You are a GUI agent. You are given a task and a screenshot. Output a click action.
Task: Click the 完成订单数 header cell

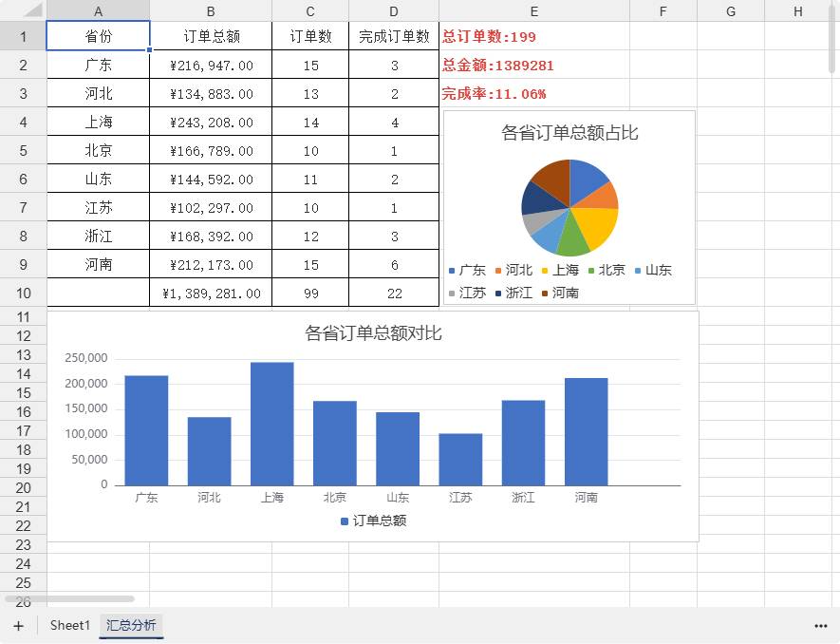tap(394, 36)
